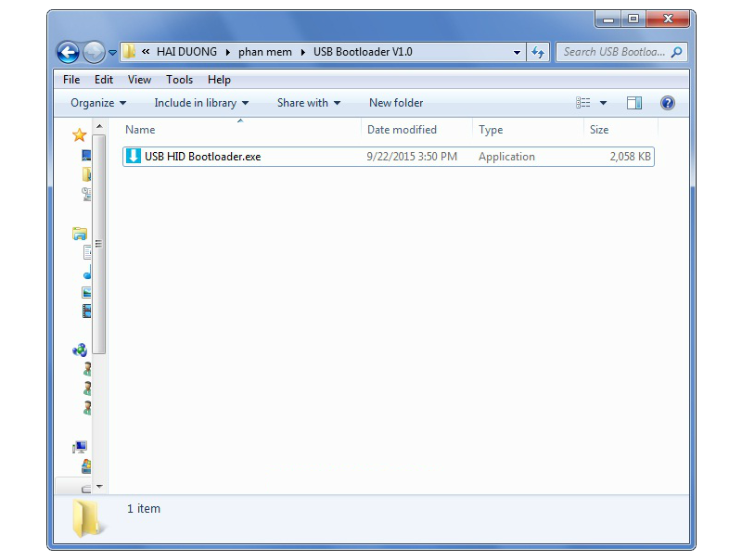Expand the arrow after HAI DUONG
The image size is (742, 560).
[227, 52]
